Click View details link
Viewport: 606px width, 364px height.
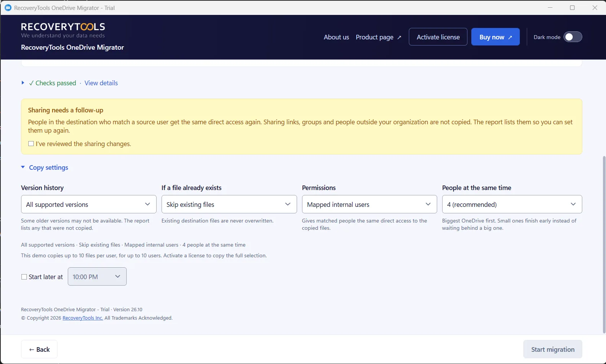point(101,83)
